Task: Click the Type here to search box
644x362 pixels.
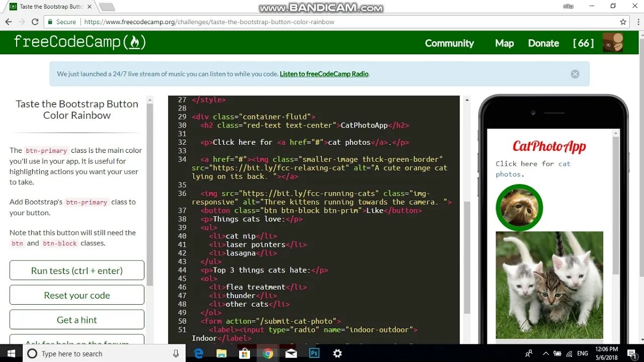Action: (105, 353)
